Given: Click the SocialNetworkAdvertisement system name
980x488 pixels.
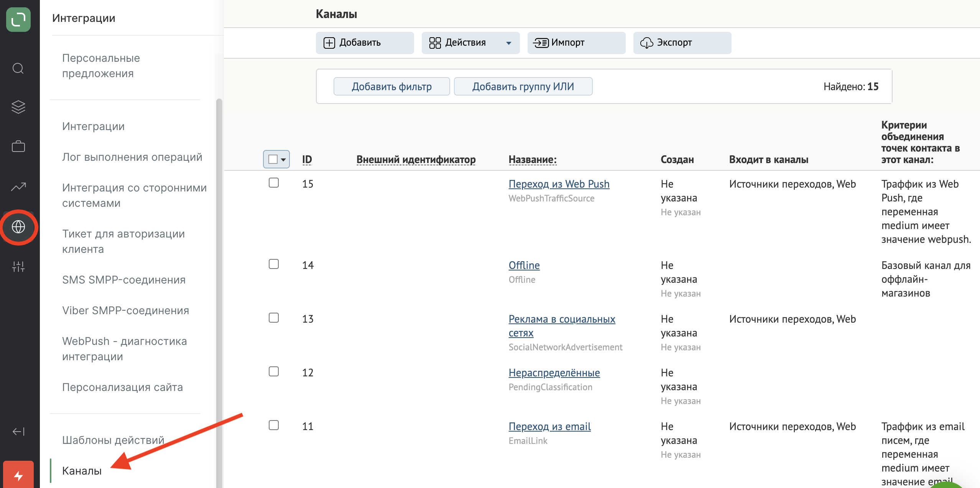Looking at the screenshot, I should (565, 347).
